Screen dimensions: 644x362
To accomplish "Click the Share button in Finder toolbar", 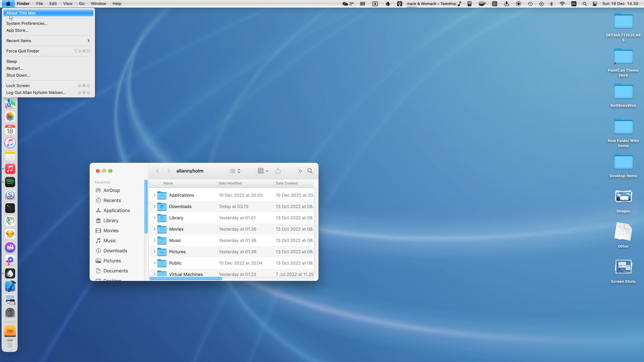I will (278, 171).
